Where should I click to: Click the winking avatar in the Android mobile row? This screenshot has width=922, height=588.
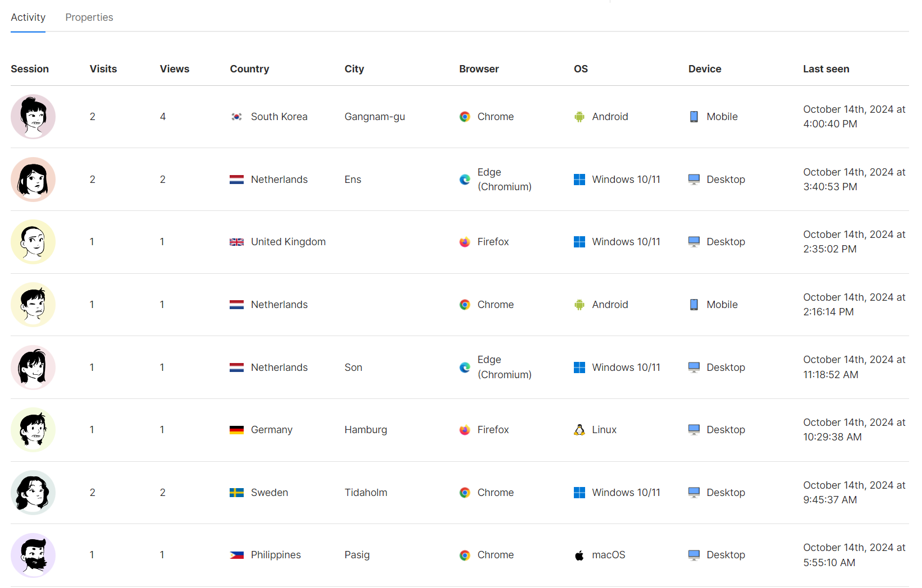tap(33, 305)
